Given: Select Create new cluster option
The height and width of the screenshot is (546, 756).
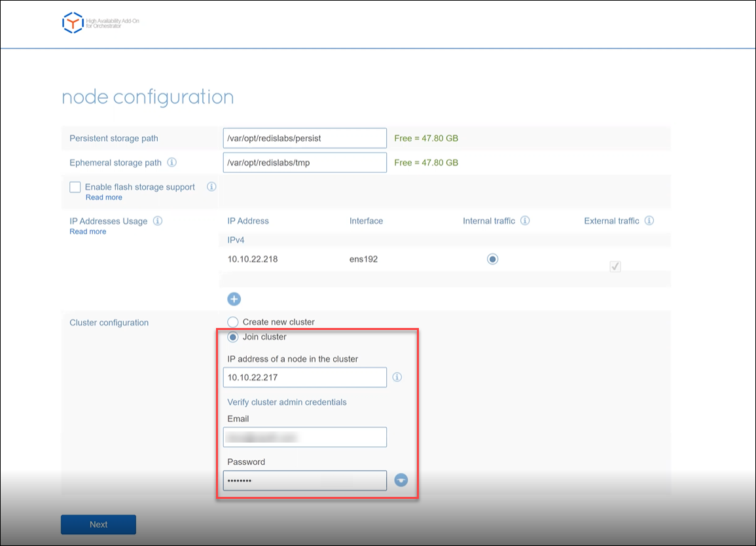Looking at the screenshot, I should [x=232, y=322].
